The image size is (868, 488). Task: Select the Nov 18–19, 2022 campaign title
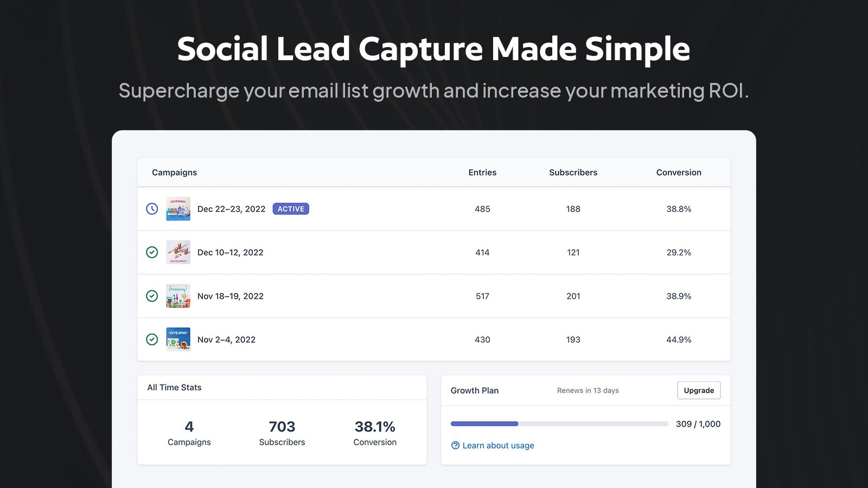[x=230, y=296]
